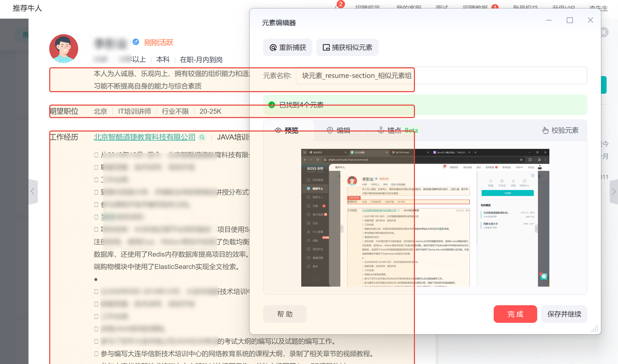Click the search icon beside company name
Image resolution: width=618 pixels, height=364 pixels.
click(x=202, y=137)
